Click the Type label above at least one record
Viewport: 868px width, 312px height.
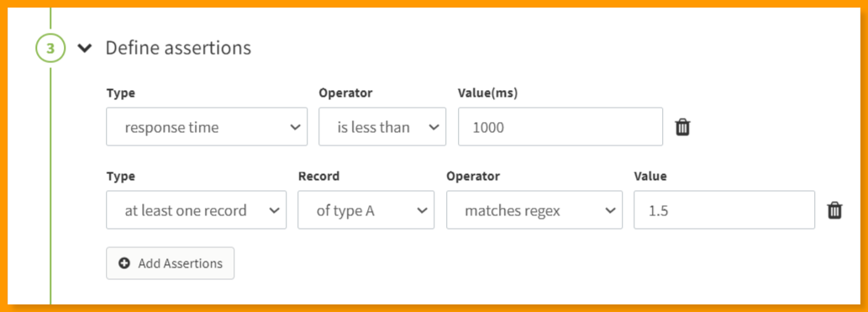[121, 177]
